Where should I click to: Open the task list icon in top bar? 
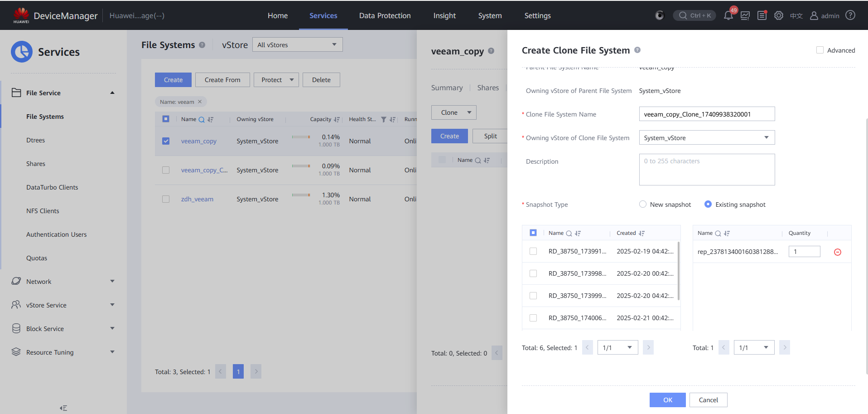pos(762,15)
